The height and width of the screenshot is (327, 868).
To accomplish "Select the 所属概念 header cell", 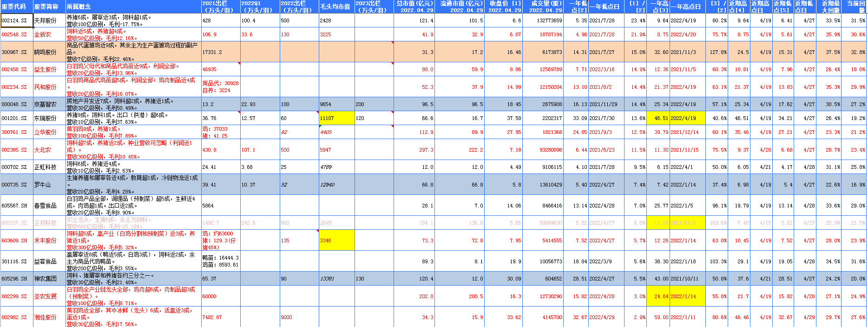I will [133, 7].
